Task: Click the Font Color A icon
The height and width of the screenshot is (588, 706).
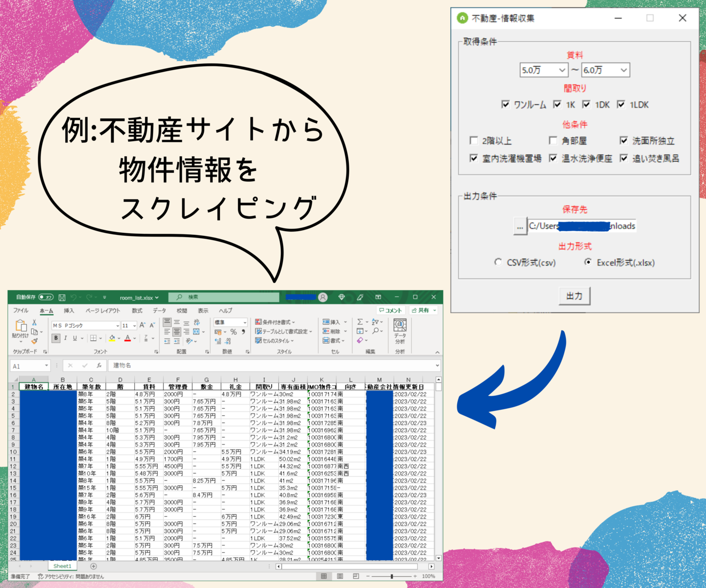Action: pyautogui.click(x=127, y=338)
